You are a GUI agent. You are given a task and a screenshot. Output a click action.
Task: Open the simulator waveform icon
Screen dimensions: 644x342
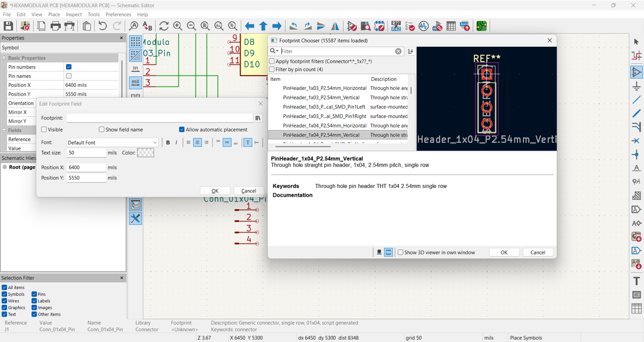423,26
